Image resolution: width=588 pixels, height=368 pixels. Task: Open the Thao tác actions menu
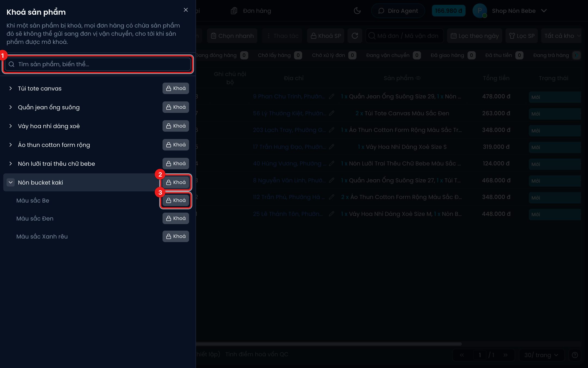coord(282,36)
